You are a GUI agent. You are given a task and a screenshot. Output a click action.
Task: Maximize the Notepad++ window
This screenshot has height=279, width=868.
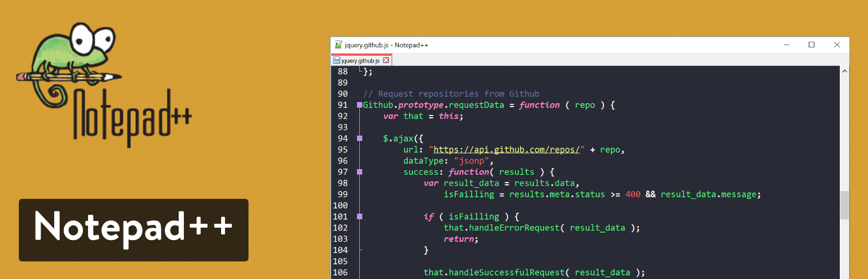[x=812, y=45]
